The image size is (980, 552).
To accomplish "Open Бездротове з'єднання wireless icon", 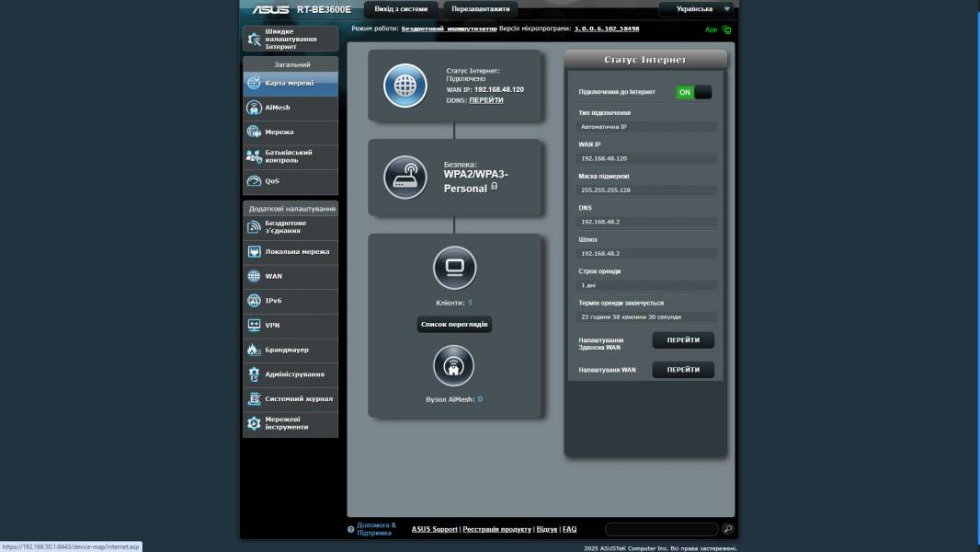I will pos(254,227).
